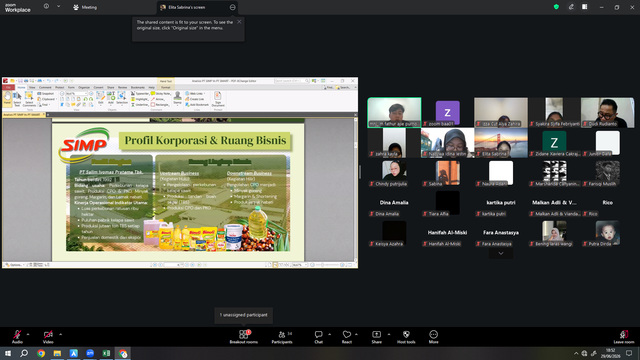
Task: Open Windows Start menu
Action: coord(8,353)
